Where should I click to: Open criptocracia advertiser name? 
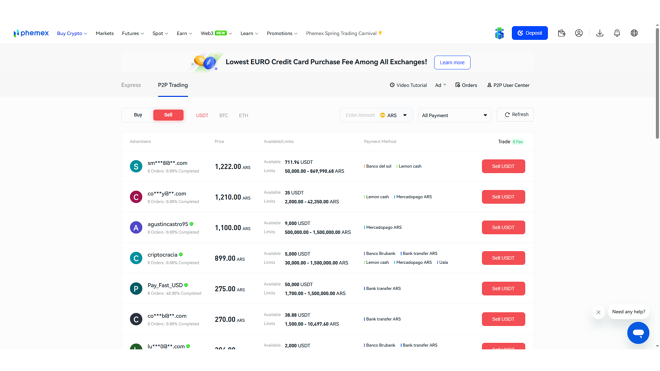point(162,255)
